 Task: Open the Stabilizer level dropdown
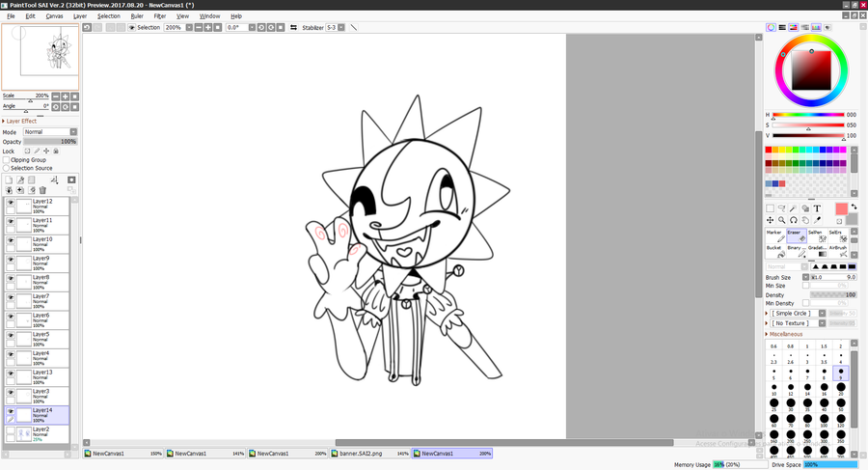tap(341, 27)
